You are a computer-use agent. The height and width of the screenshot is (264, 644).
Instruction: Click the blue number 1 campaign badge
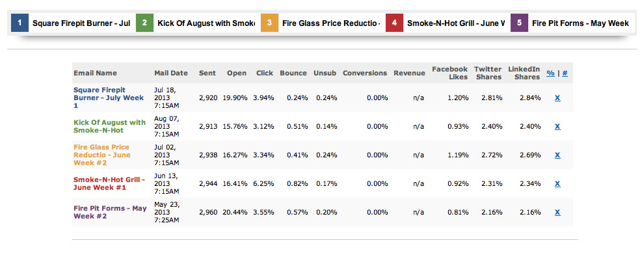click(x=20, y=23)
